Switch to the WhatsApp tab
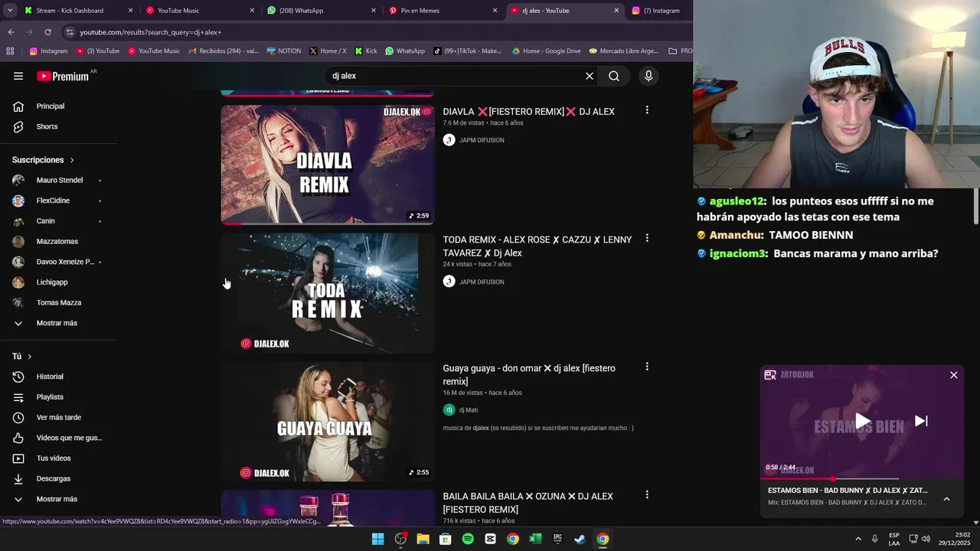Image resolution: width=980 pixels, height=551 pixels. click(x=322, y=11)
